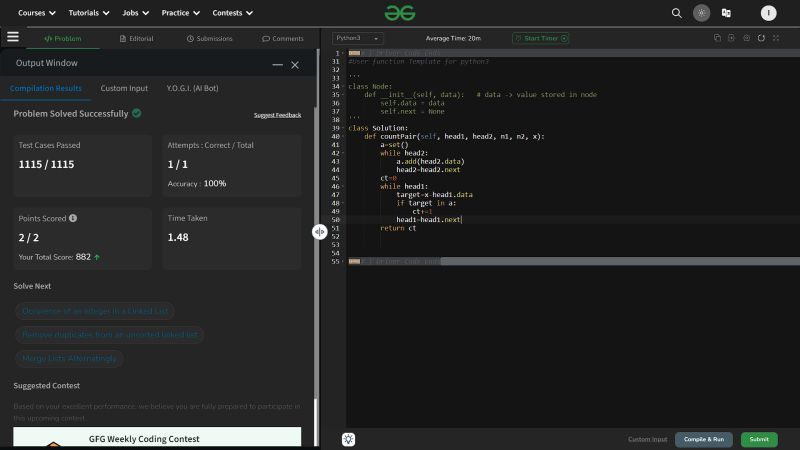The width and height of the screenshot is (800, 450).
Task: Click the Total Score up-arrow icon
Action: click(97, 257)
